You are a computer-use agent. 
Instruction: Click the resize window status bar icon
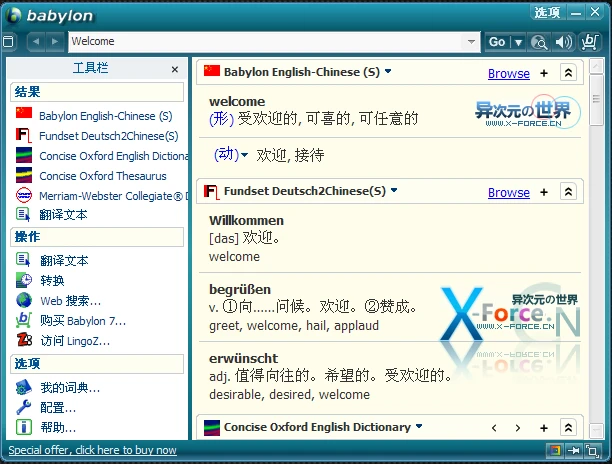point(592,451)
